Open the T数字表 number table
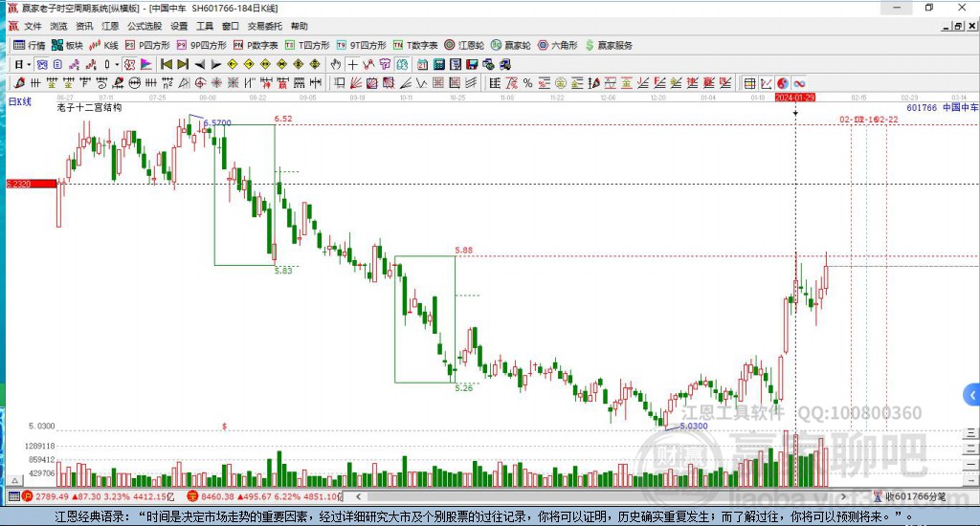Viewport: 980px width, 526px height. click(x=415, y=45)
